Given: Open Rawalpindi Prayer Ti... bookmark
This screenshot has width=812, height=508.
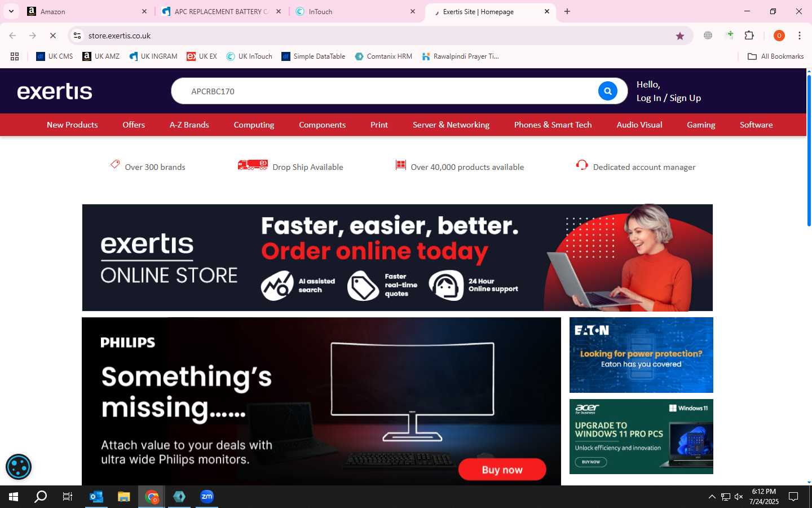Looking at the screenshot, I should (461, 56).
